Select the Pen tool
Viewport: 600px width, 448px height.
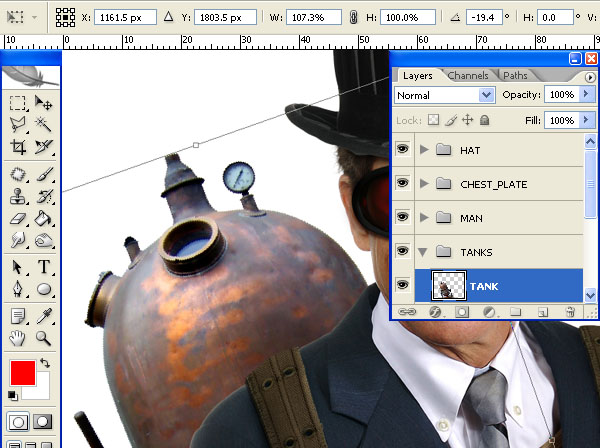pyautogui.click(x=18, y=289)
